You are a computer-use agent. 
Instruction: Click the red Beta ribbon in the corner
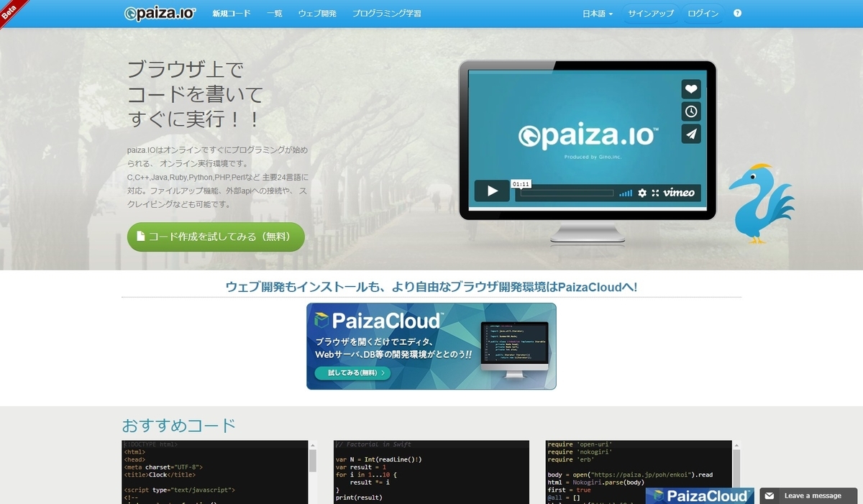click(x=12, y=12)
